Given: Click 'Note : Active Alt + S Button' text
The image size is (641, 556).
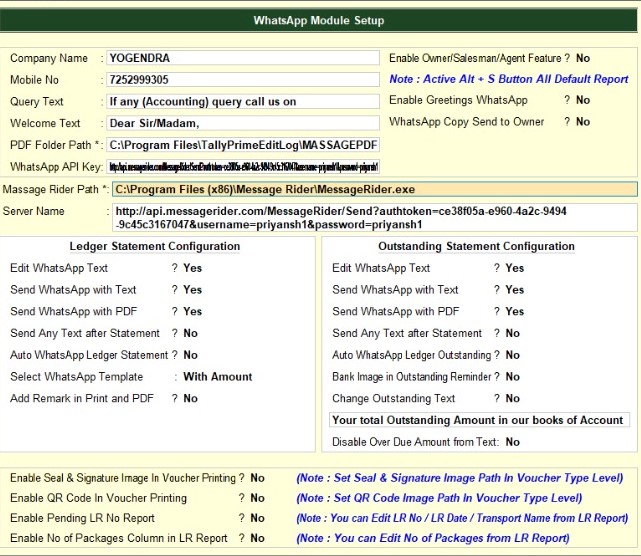Looking at the screenshot, I should [509, 79].
